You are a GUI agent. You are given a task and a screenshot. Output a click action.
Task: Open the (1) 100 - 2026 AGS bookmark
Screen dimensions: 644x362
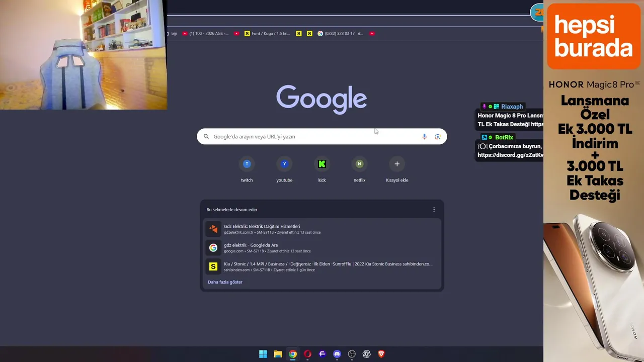point(205,34)
